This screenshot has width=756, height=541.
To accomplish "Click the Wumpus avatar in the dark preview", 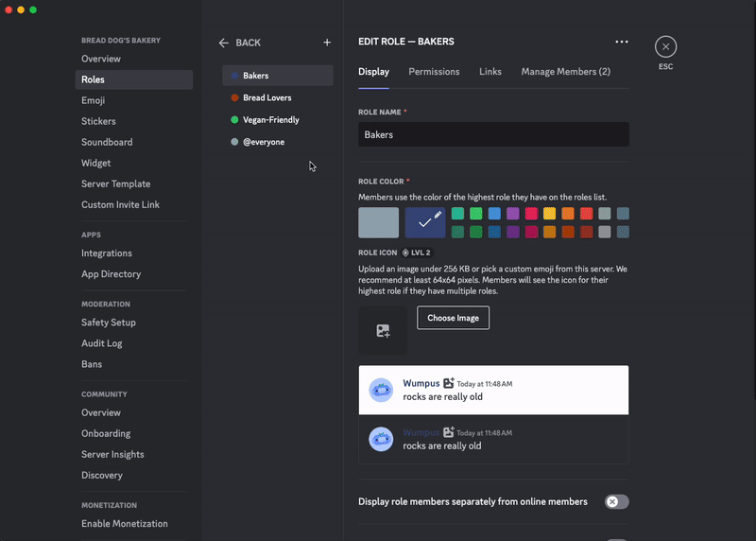I will point(381,439).
